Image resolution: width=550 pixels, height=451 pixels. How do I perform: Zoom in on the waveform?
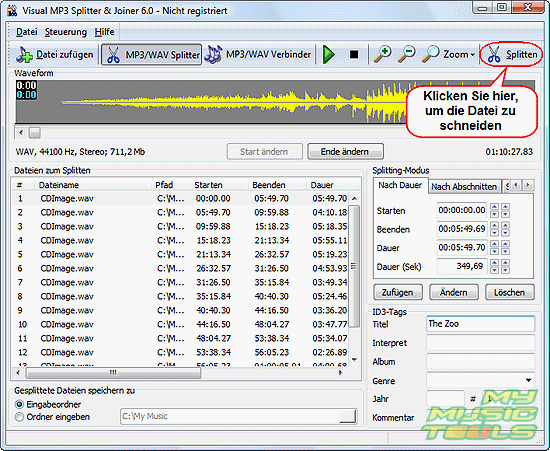[382, 54]
